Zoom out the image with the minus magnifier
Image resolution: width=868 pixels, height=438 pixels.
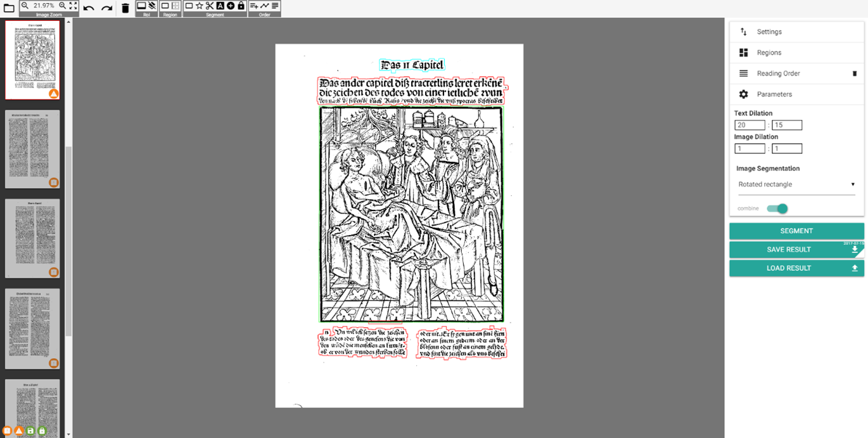(25, 6)
